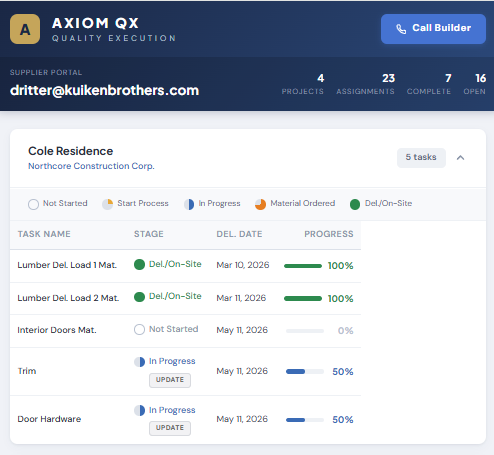Click UPDATE button for Door Hardware task
The image size is (494, 455).
[x=170, y=428]
